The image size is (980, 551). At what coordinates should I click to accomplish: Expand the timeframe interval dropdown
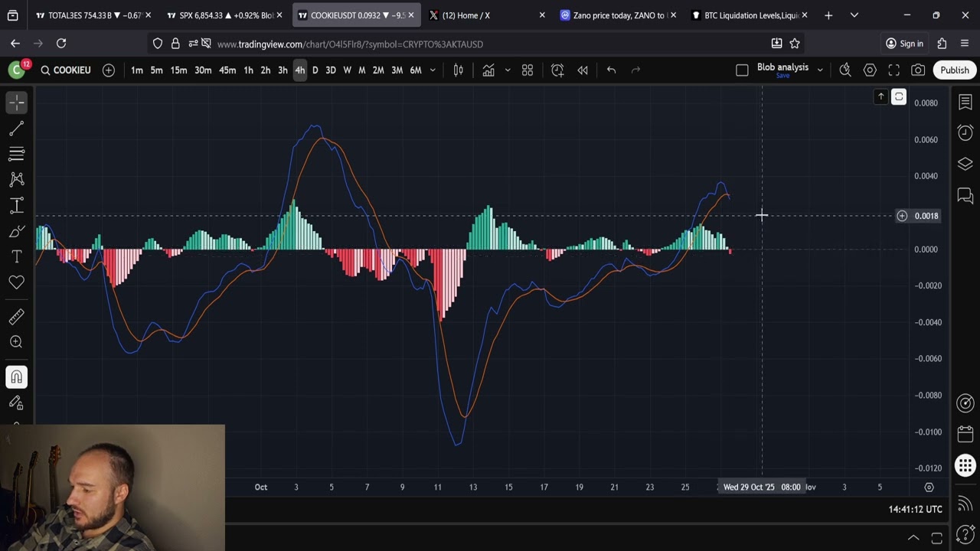click(x=433, y=70)
